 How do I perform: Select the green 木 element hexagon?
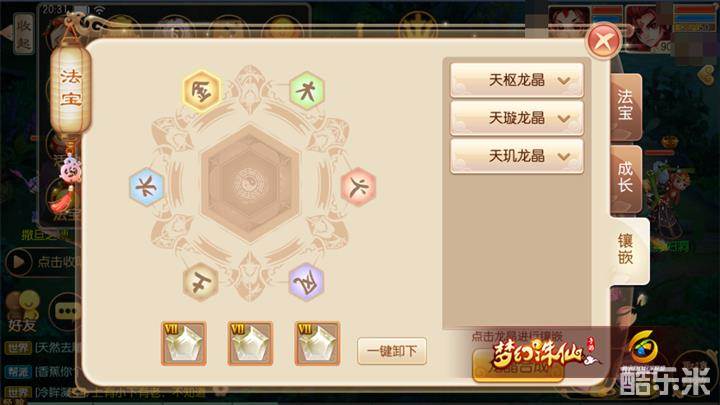(307, 90)
